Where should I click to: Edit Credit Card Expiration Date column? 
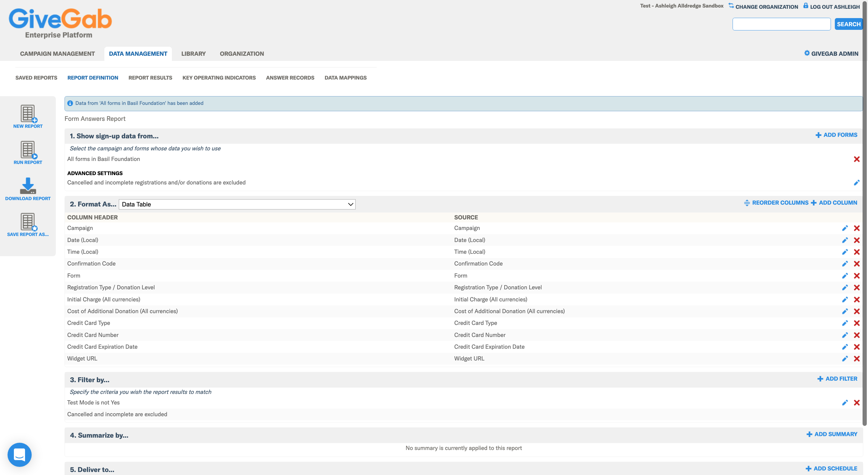click(845, 347)
